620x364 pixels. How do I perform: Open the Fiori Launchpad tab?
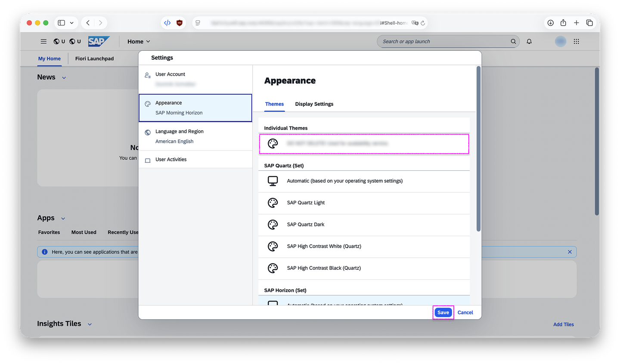point(94,59)
